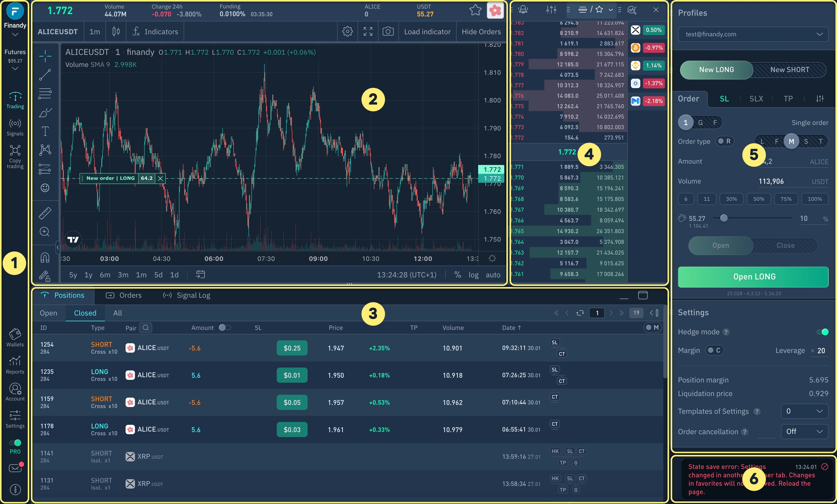
Task: Search pairs with Pair magnifier icon
Action: coord(146,328)
